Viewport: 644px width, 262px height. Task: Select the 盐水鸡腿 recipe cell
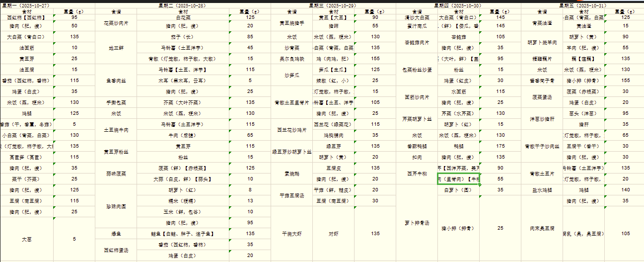coord(542,189)
